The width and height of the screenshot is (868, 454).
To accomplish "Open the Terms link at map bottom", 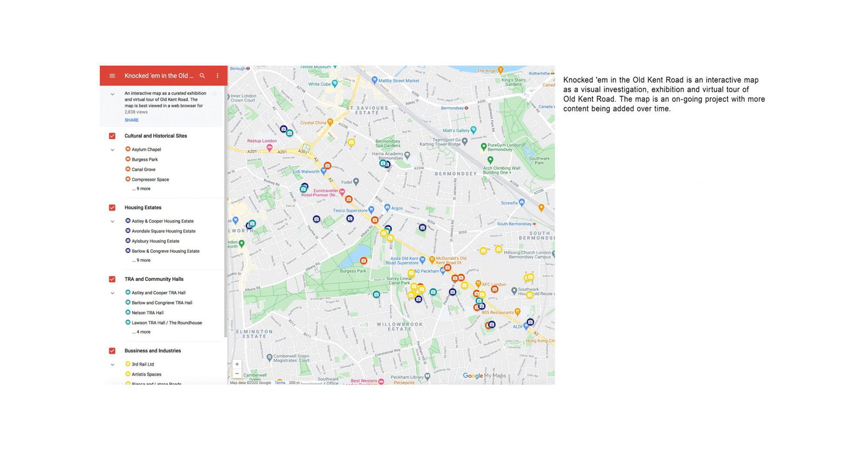I will pyautogui.click(x=280, y=382).
